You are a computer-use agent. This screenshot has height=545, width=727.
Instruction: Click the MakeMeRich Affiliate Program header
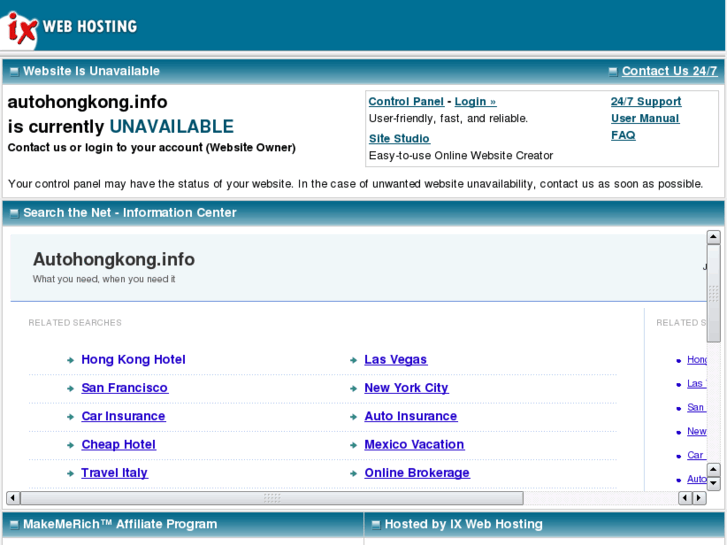[120, 524]
